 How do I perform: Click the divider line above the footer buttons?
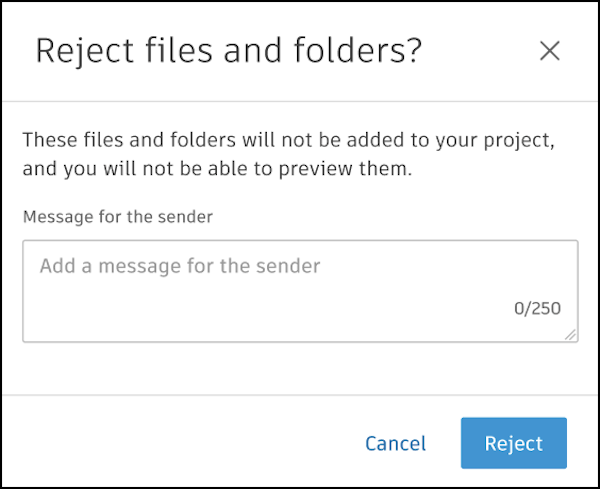click(300, 395)
